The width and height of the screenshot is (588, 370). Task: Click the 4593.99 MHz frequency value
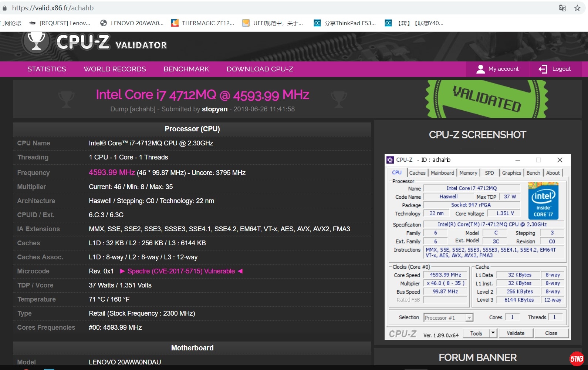(x=112, y=172)
